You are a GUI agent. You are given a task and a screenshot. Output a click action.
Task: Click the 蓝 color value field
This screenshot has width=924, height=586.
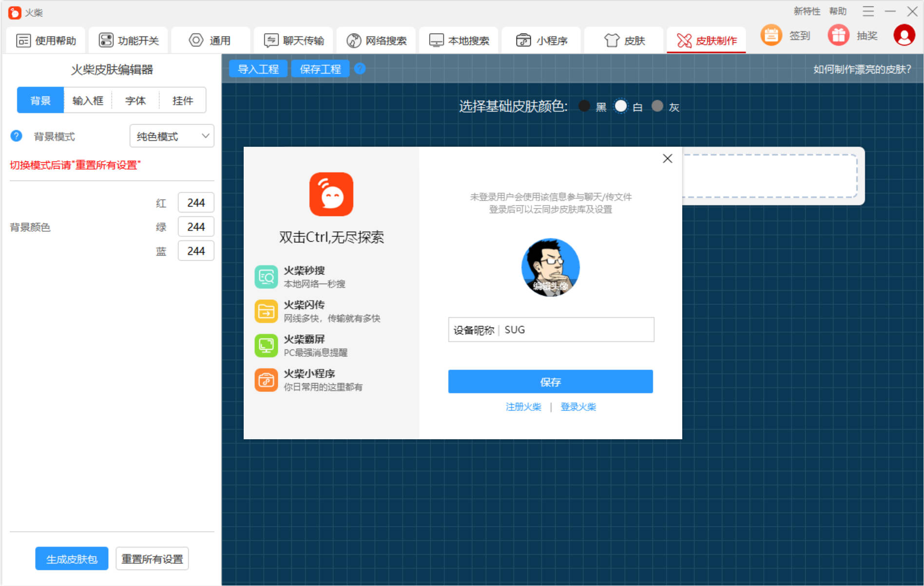[196, 251]
